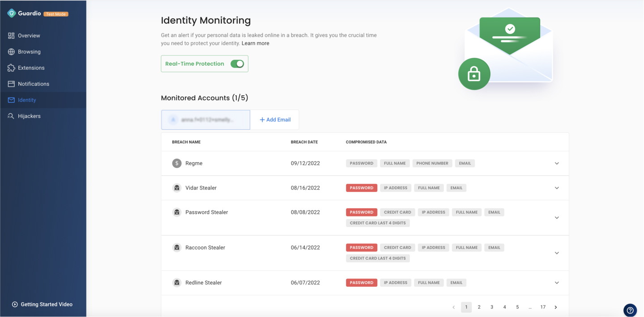Click the Extensions puzzle-piece icon
644x317 pixels.
(11, 68)
